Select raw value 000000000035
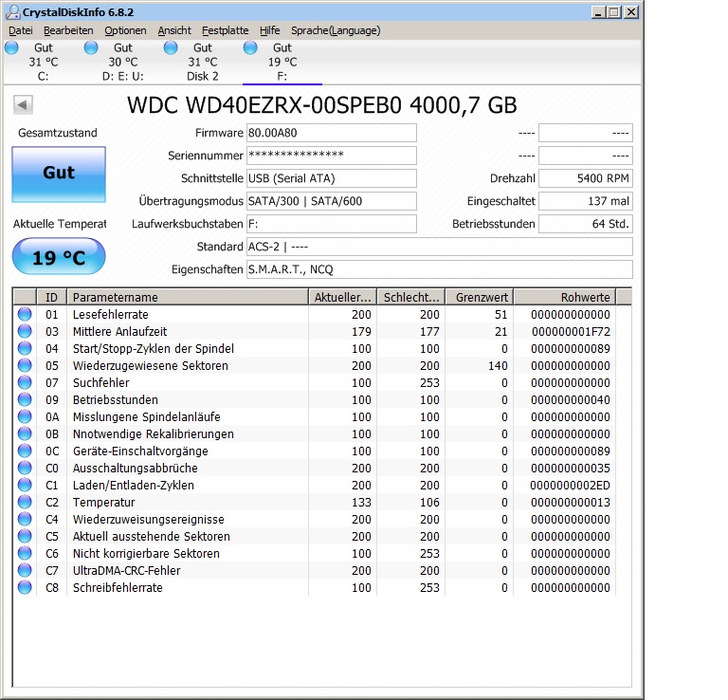This screenshot has height=700, width=728. 571,469
